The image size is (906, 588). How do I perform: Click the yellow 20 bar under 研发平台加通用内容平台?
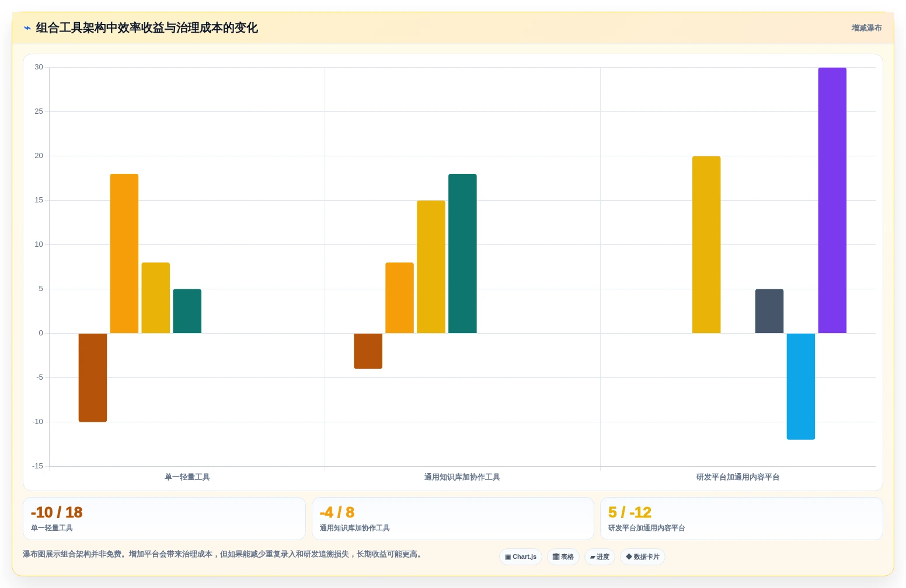(x=706, y=244)
